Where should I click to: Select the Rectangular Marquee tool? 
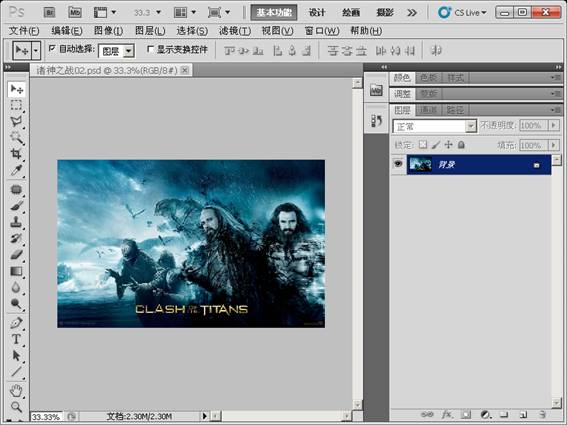(x=16, y=105)
